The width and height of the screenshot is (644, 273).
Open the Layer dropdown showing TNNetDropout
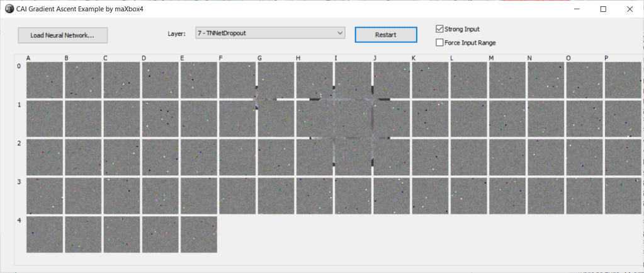click(x=270, y=33)
